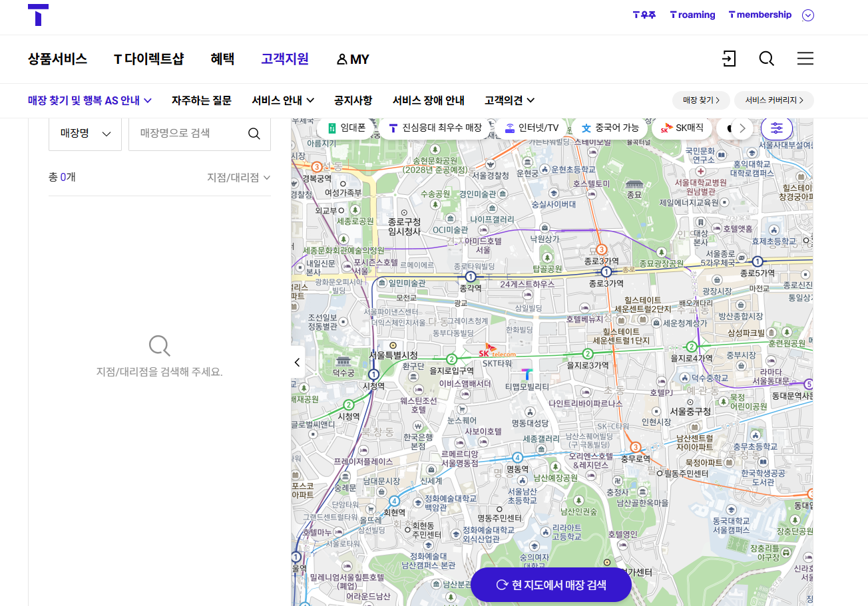
Task: Click the 지점/대리점을 검색해 주세요 message
Action: (160, 372)
